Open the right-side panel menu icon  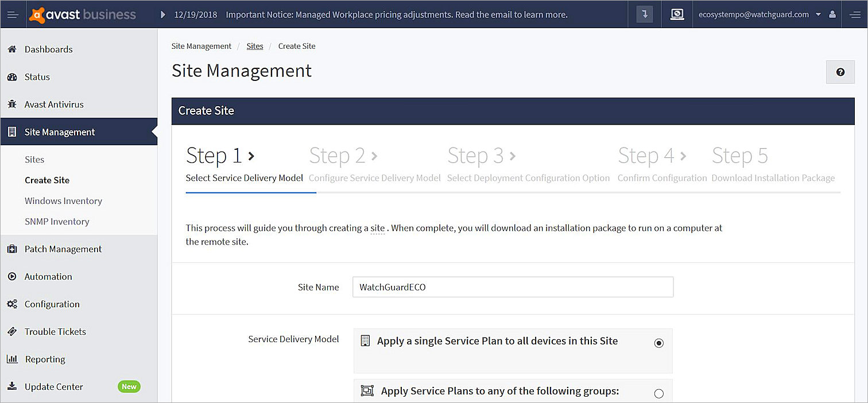[854, 14]
